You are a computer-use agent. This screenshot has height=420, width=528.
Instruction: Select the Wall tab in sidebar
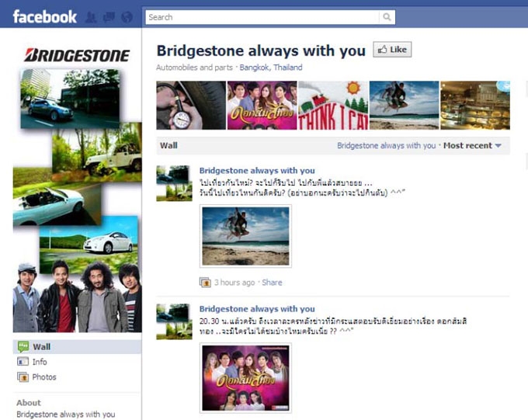coord(41,346)
